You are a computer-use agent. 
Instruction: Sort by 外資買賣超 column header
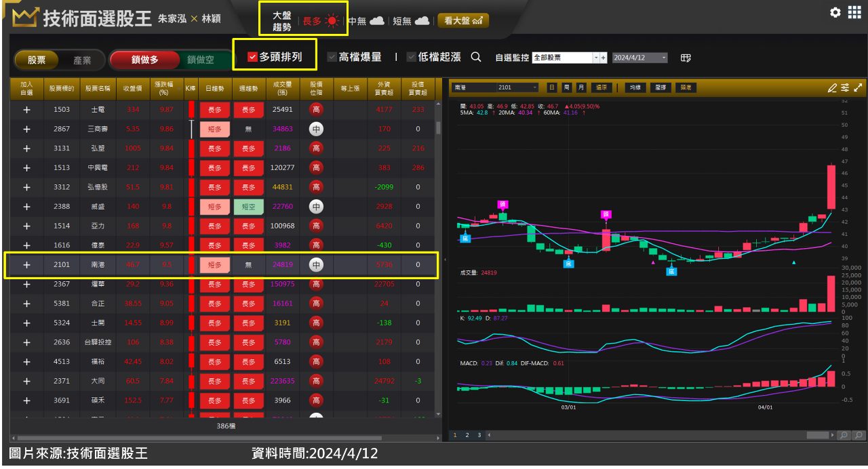[x=384, y=88]
